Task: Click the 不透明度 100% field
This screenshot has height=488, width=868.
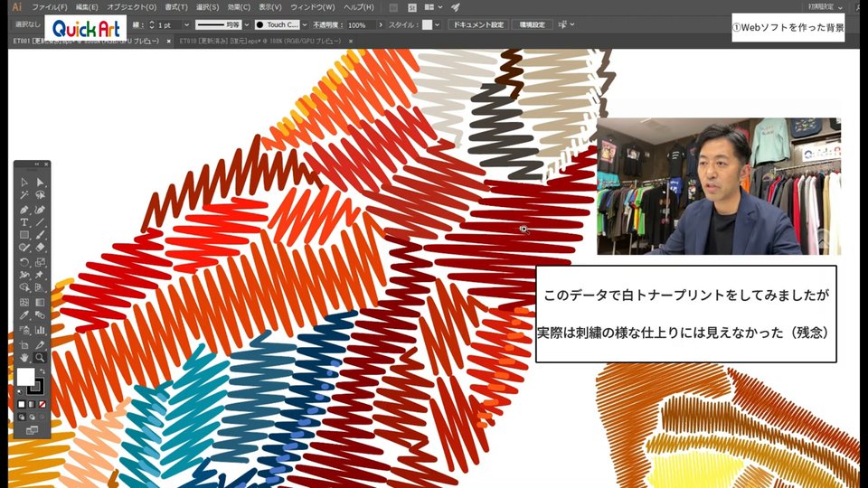Action: point(361,25)
